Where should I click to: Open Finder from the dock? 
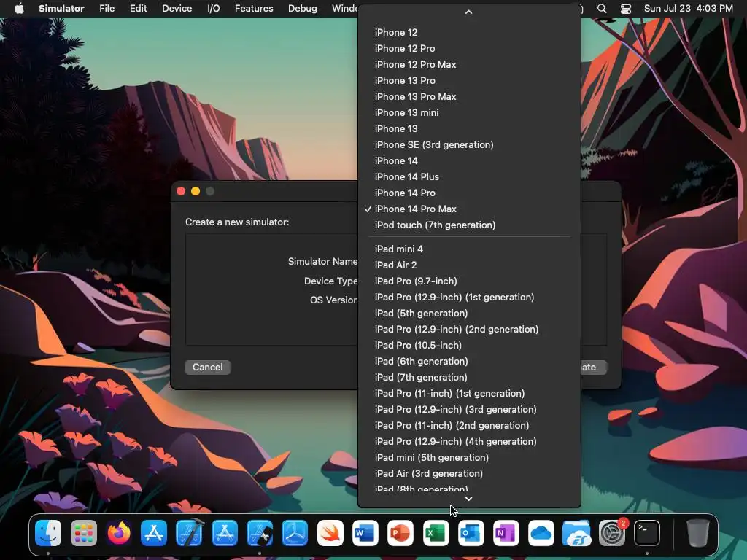48,533
